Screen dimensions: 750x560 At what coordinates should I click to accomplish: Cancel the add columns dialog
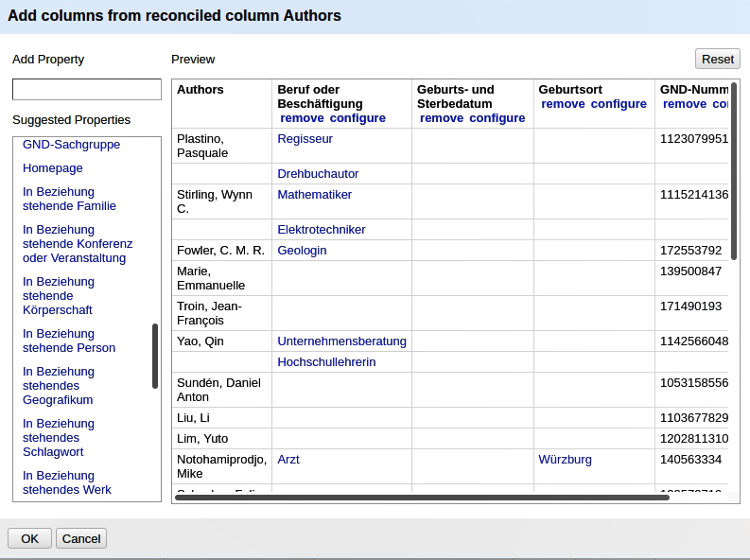(x=81, y=538)
